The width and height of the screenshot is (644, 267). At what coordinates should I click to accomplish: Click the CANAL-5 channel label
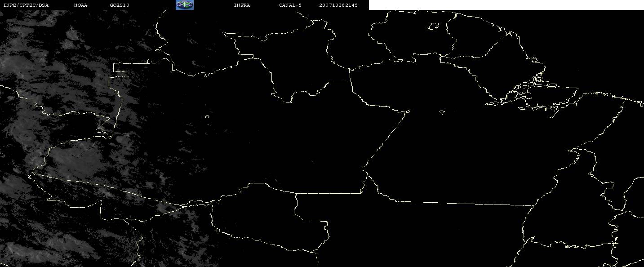click(290, 5)
